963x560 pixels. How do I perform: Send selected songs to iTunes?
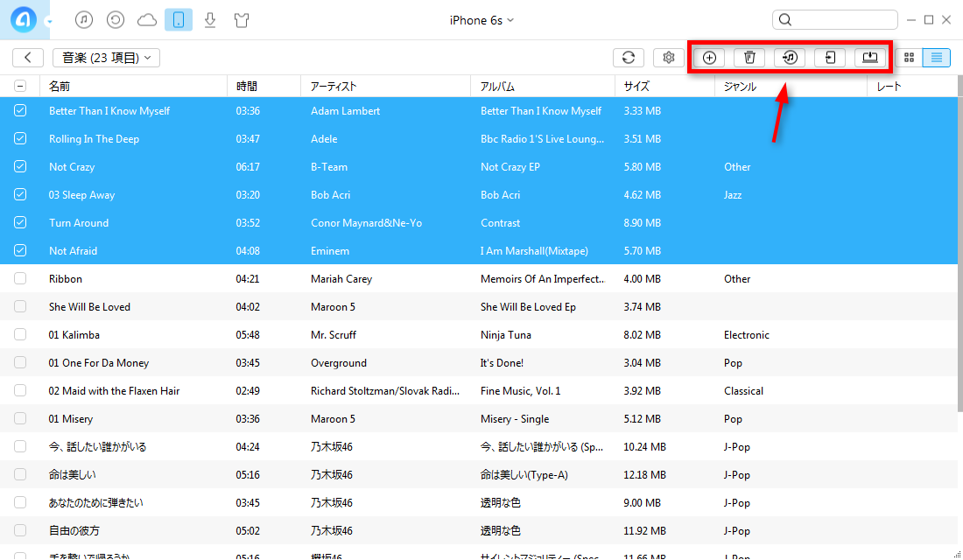[x=790, y=58]
